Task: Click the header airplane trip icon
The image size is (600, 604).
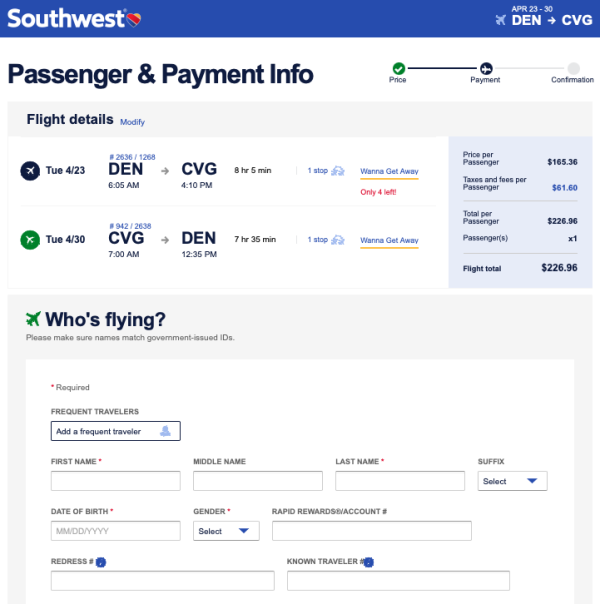Action: point(500,20)
